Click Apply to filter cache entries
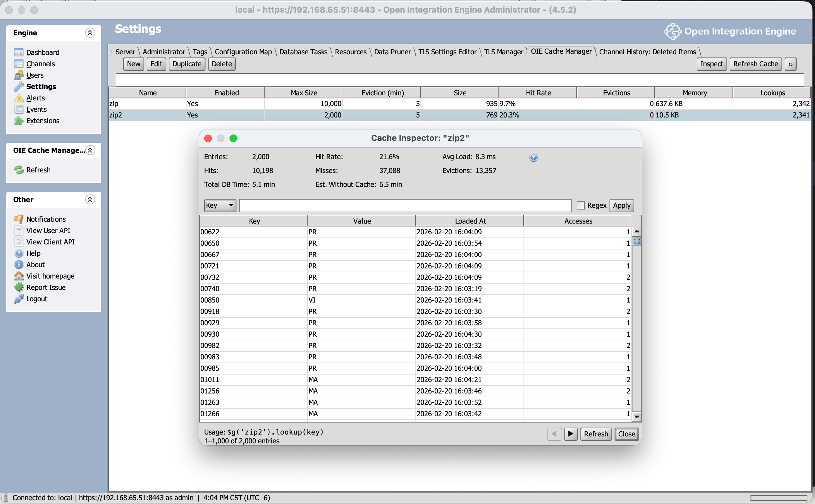Viewport: 815px width, 504px height. (622, 205)
